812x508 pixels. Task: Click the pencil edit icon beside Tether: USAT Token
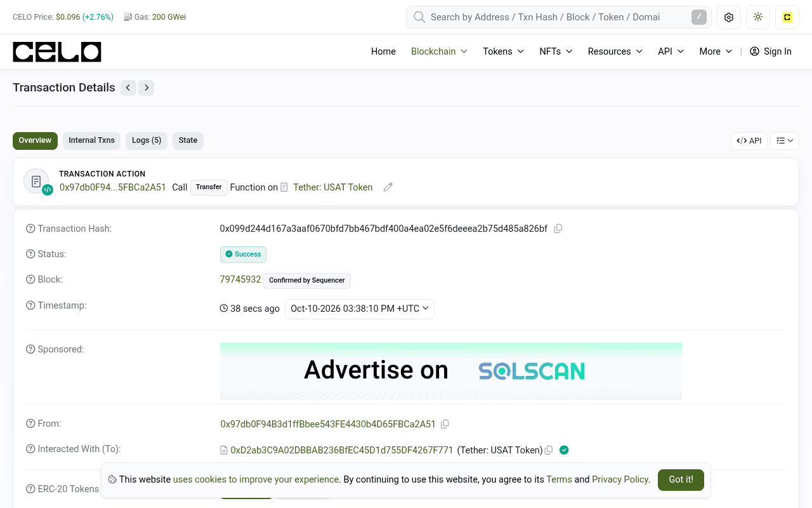pyautogui.click(x=388, y=187)
